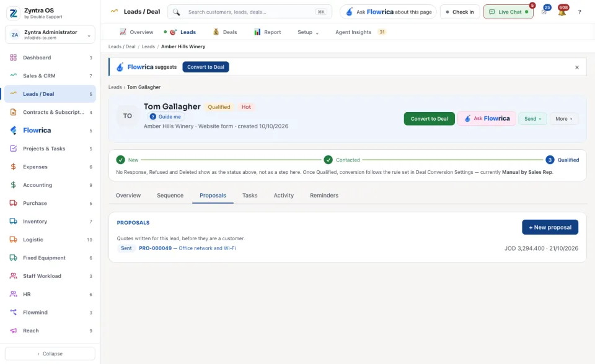Viewport: 595px width, 364px height.
Task: Go to the Overview top navigation tab
Action: 136,32
